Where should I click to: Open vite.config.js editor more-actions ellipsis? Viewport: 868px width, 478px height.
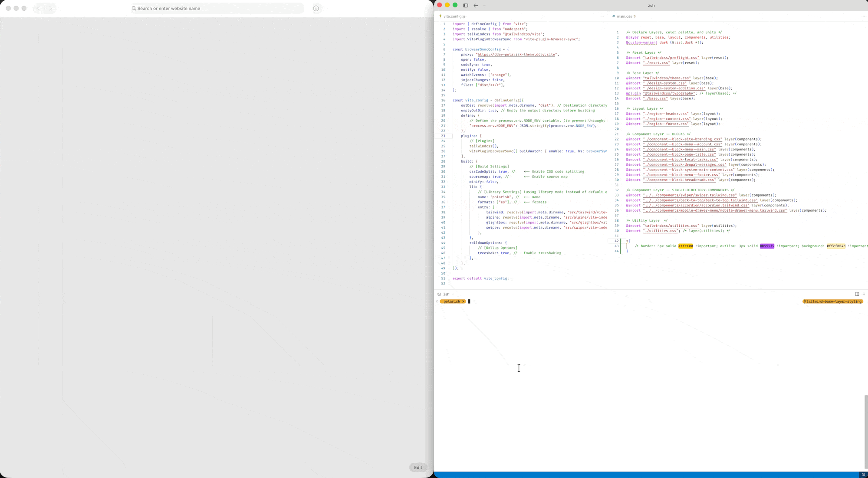point(602,16)
